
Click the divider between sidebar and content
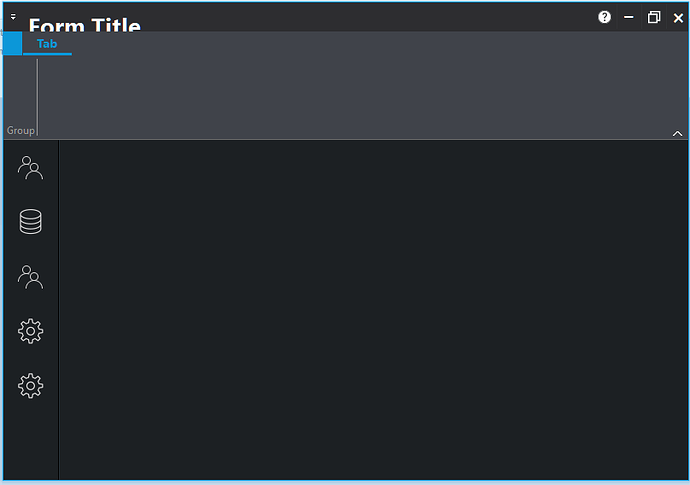click(x=59, y=310)
